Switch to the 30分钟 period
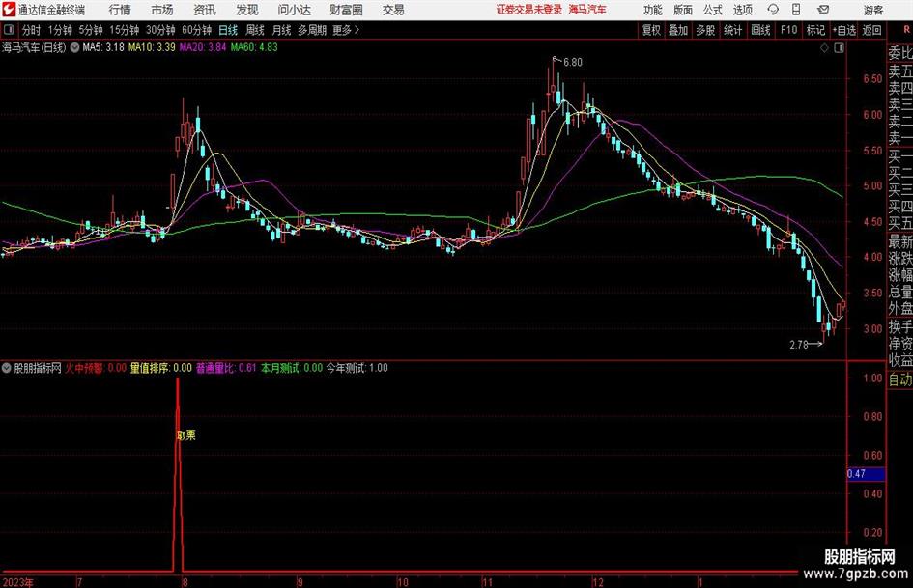913x588 pixels. point(160,30)
